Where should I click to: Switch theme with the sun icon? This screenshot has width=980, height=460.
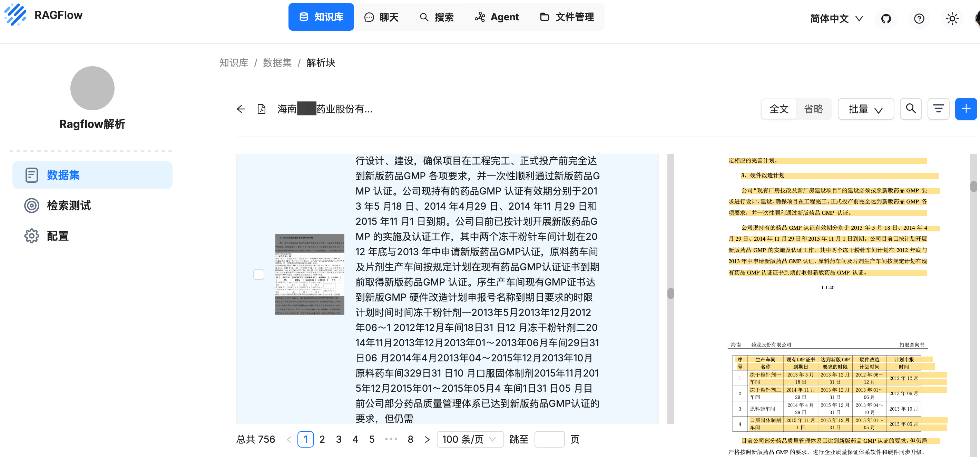pyautogui.click(x=952, y=18)
